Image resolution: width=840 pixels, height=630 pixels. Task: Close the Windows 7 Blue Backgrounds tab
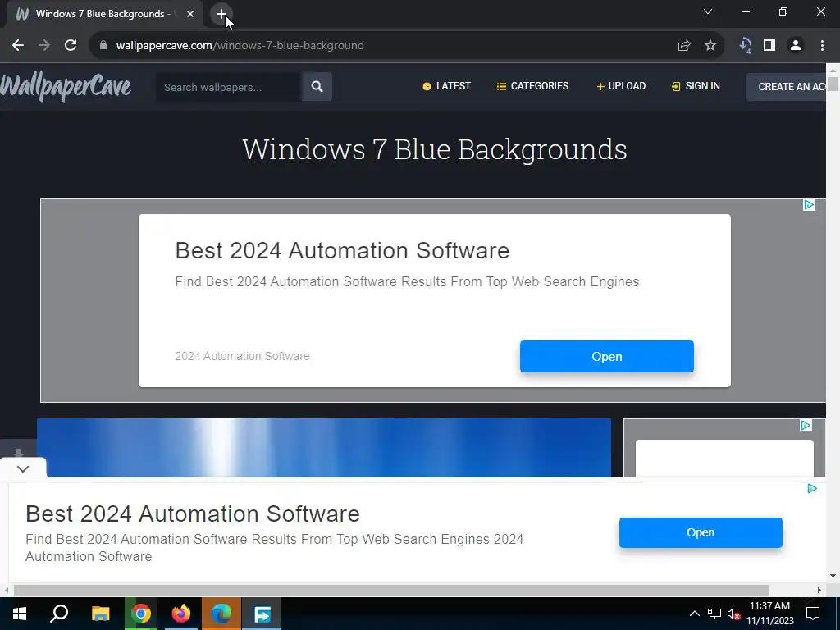[190, 14]
